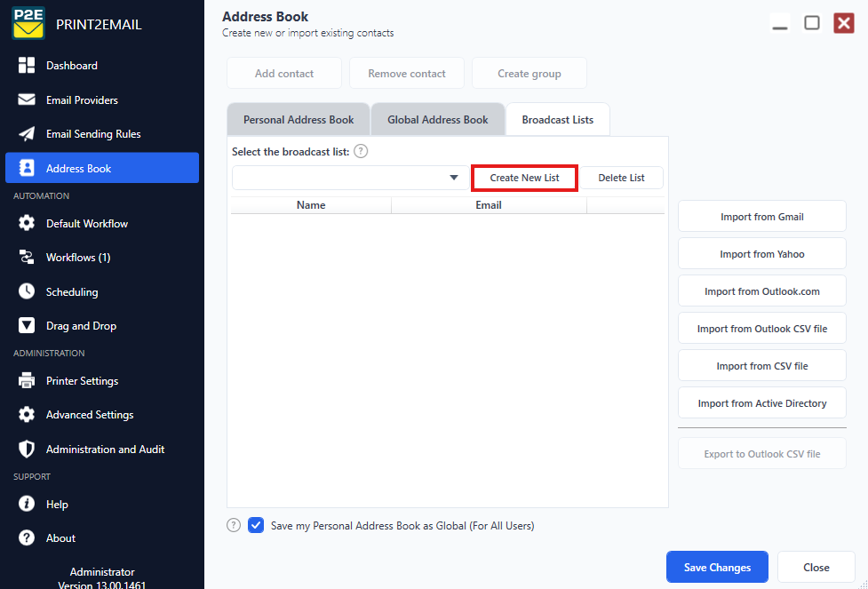This screenshot has height=589, width=868.
Task: Click the Scheduling clock icon
Action: [x=27, y=291]
